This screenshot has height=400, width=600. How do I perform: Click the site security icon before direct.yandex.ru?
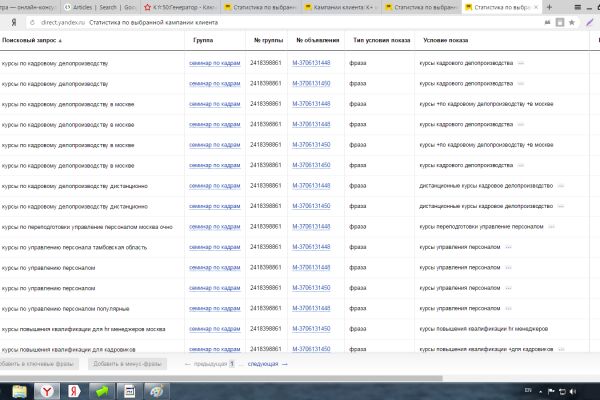[33, 23]
